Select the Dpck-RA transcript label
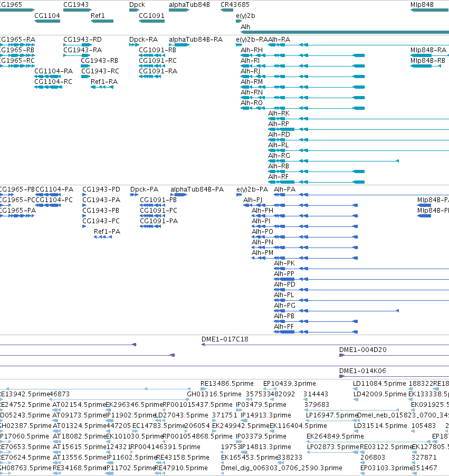449x476 pixels. click(x=144, y=40)
